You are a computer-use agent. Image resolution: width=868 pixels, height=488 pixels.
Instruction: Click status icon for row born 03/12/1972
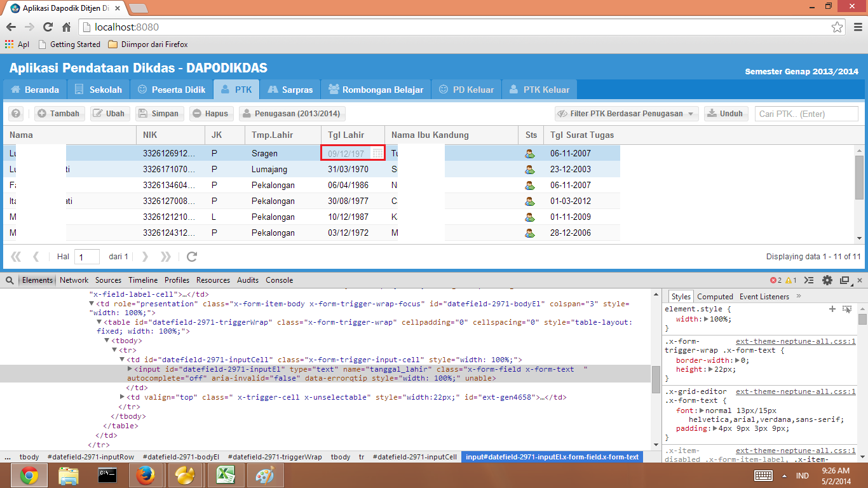[x=529, y=233]
